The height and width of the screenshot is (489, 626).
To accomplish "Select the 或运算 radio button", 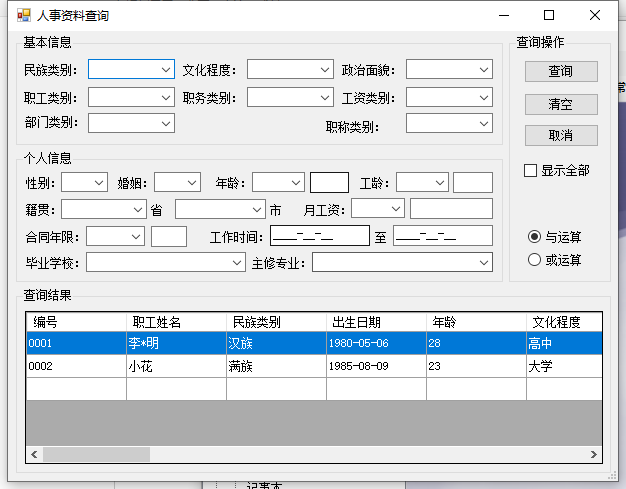I will pos(535,260).
